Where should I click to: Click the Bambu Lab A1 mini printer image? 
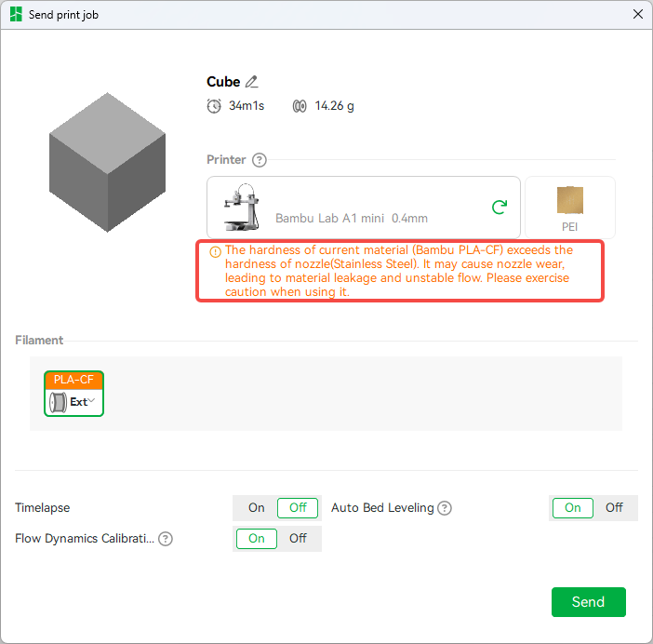242,208
